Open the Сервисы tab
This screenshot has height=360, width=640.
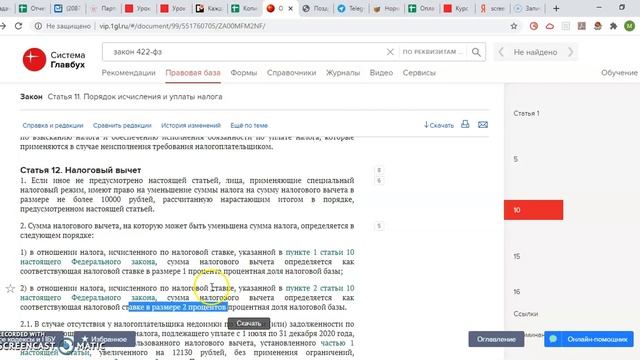419,73
